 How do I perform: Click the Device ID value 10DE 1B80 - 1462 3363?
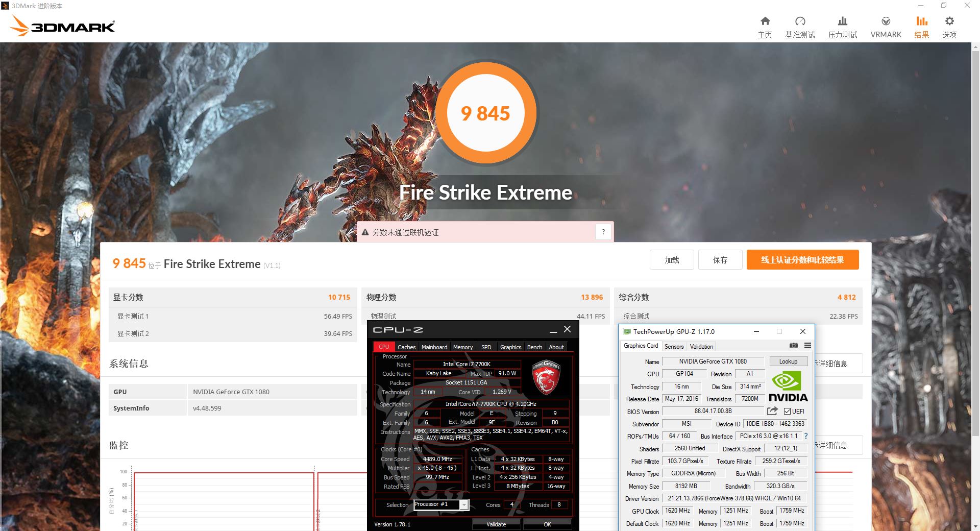click(x=775, y=424)
